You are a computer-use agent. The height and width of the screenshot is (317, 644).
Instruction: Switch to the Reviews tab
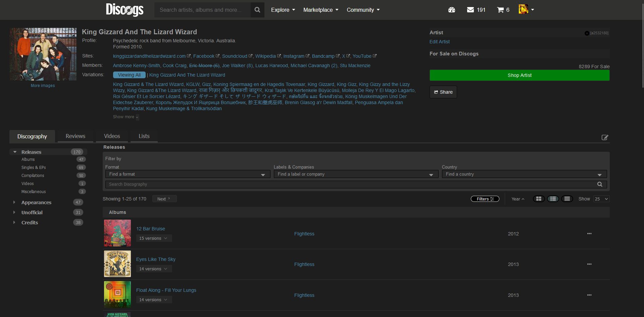coord(76,136)
